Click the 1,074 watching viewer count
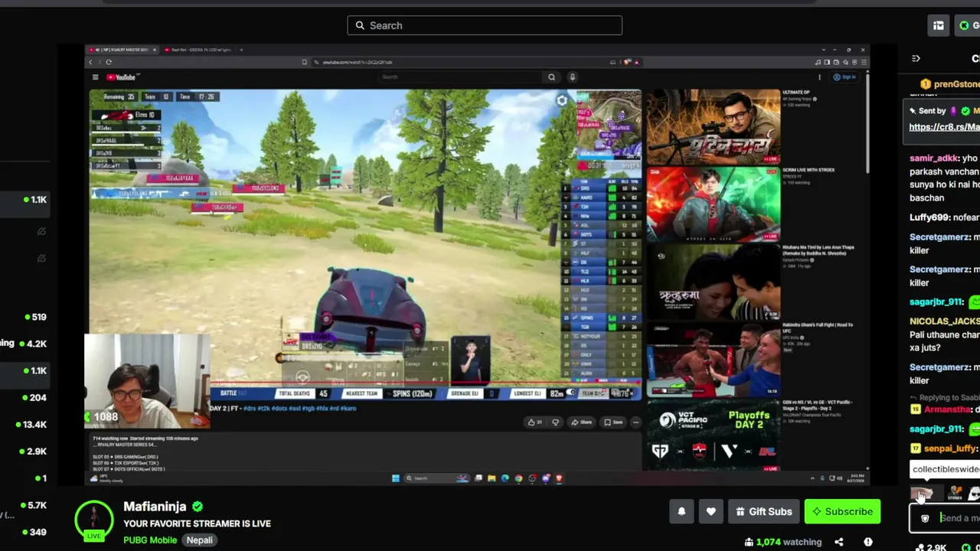The width and height of the screenshot is (980, 551). coord(785,542)
